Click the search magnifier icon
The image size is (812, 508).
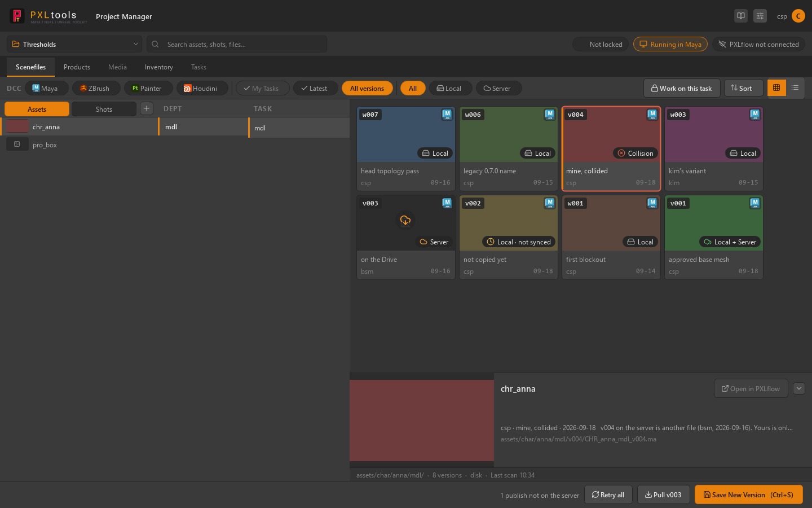155,44
